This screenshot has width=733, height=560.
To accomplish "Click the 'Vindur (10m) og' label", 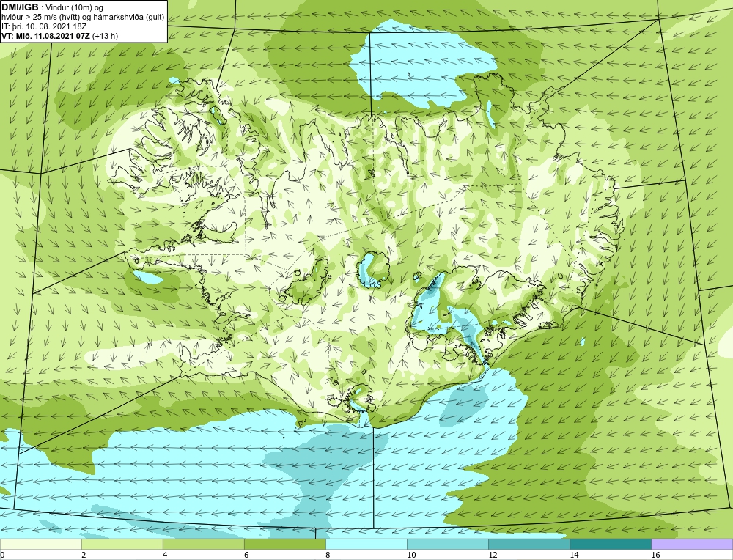I will [x=75, y=7].
